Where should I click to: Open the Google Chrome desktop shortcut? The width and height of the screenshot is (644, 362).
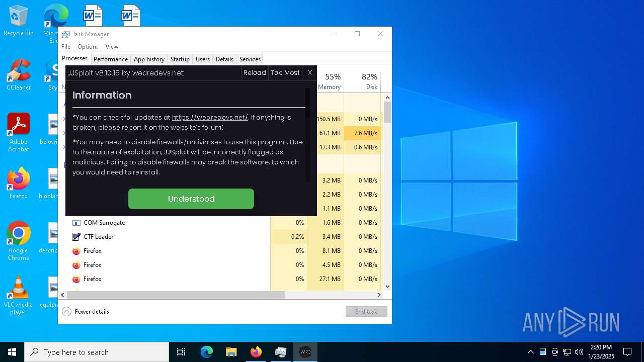click(x=19, y=241)
